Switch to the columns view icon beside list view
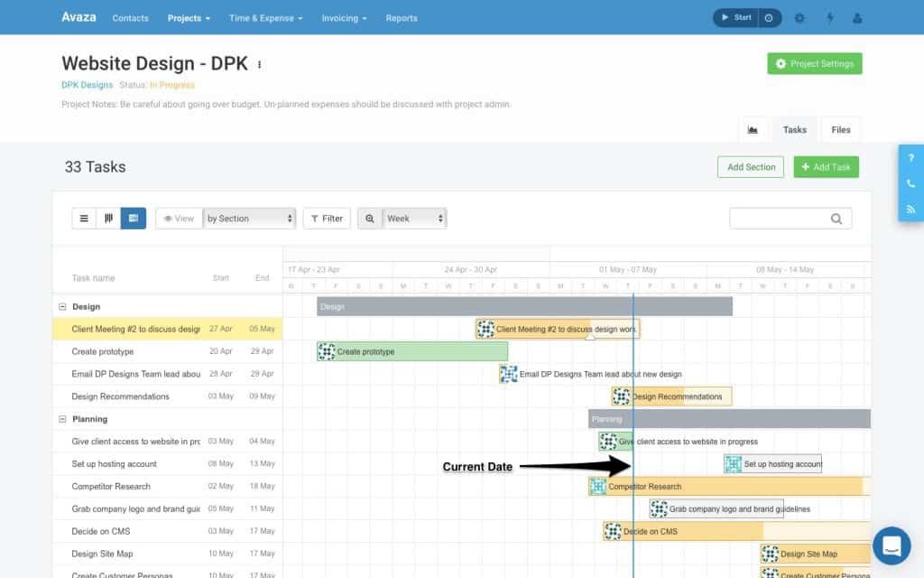Viewport: 924px width, 578px height. [x=109, y=218]
